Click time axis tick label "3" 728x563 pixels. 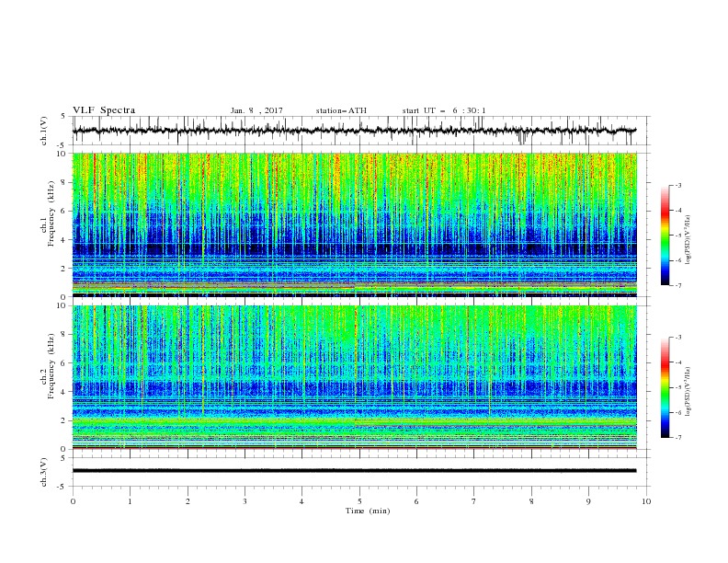[x=245, y=501]
